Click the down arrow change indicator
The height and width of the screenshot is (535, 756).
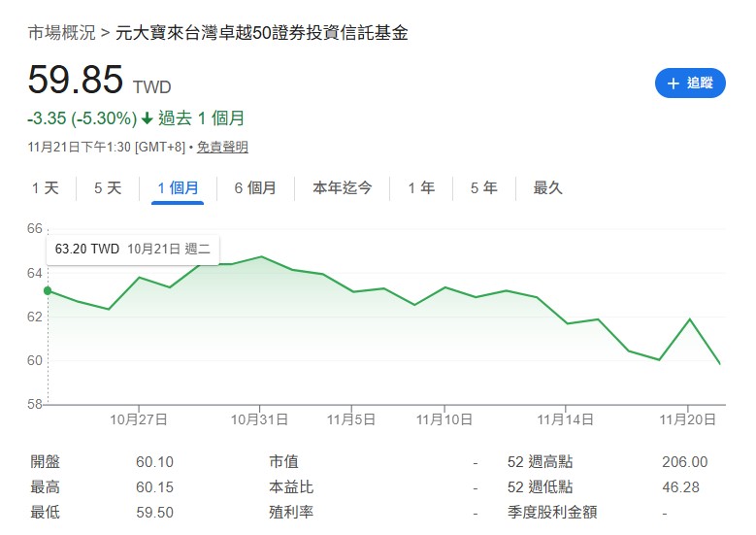(x=148, y=118)
